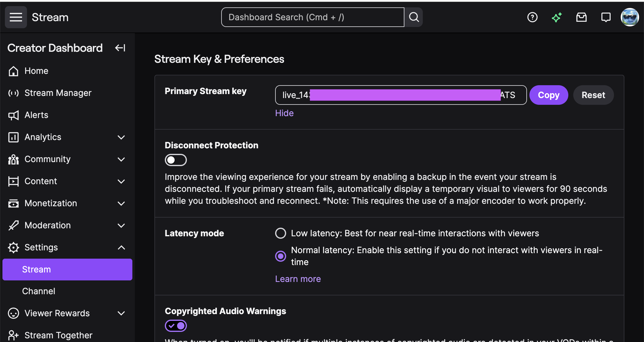Click the Stream title in top bar

pos(50,17)
